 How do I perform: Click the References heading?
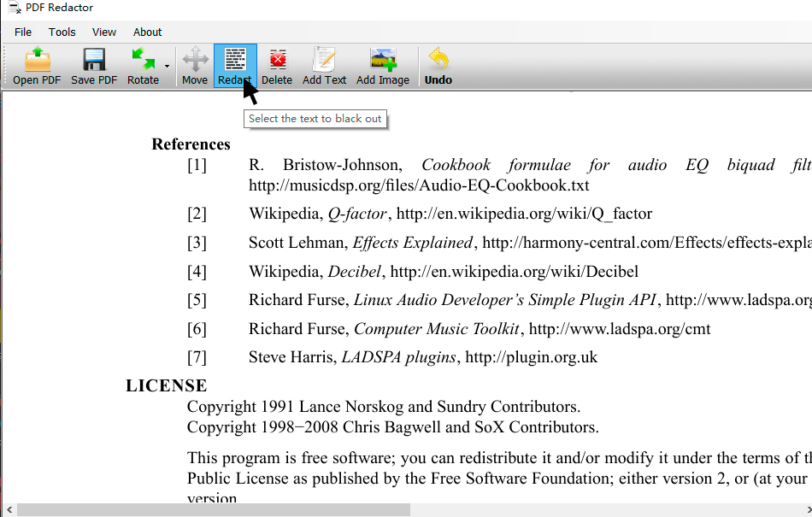(191, 144)
